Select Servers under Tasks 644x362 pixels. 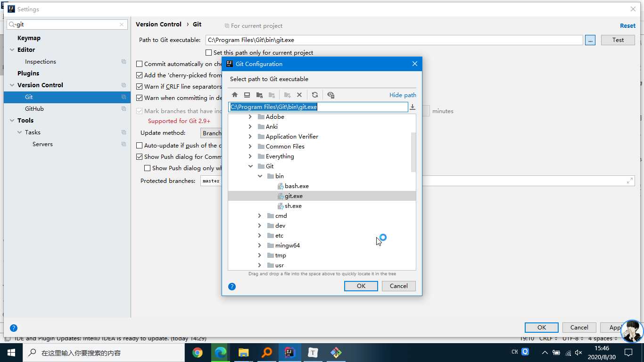pos(42,144)
